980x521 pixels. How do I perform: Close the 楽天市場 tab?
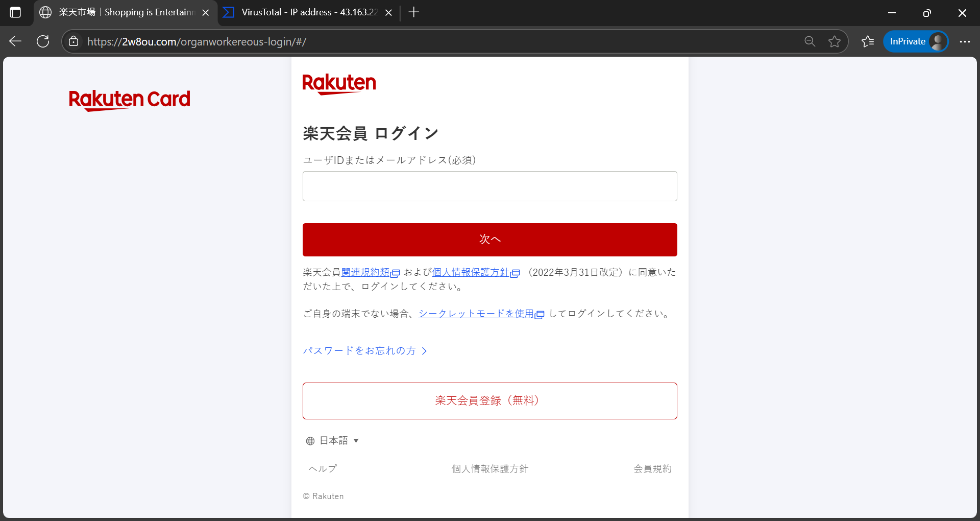[206, 12]
